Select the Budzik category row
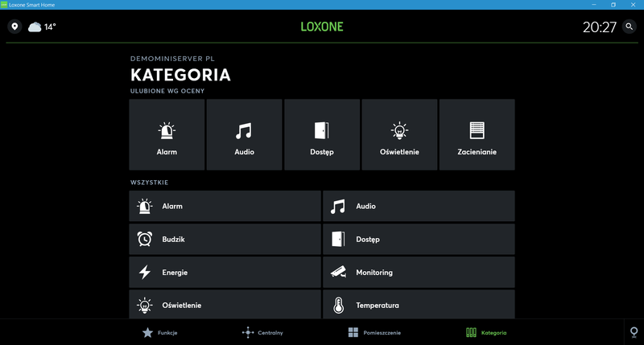 [x=225, y=239]
